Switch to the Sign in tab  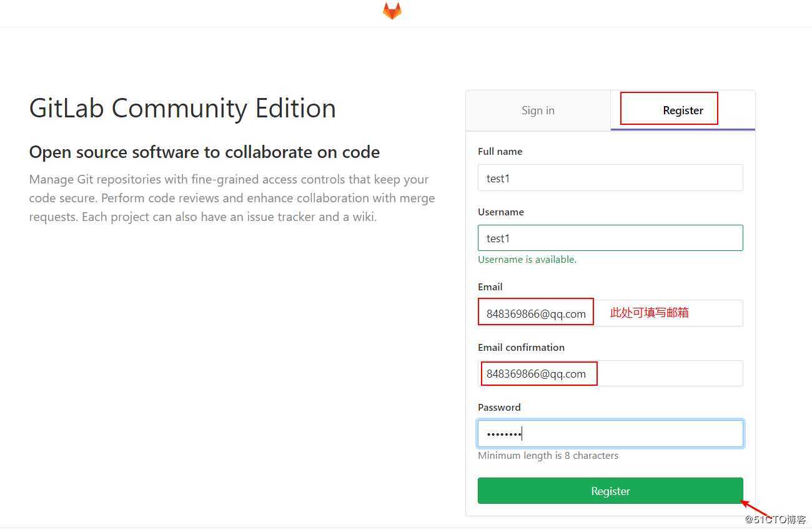[x=538, y=110]
